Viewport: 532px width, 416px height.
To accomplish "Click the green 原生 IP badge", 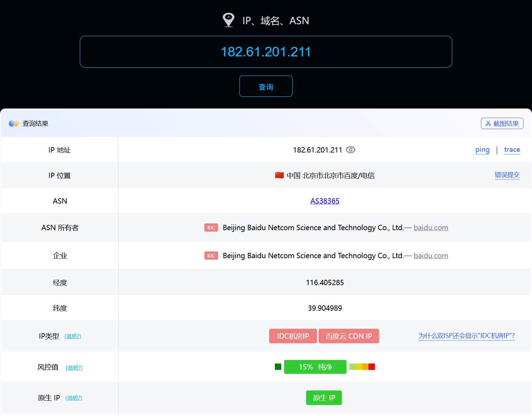I will click(323, 398).
